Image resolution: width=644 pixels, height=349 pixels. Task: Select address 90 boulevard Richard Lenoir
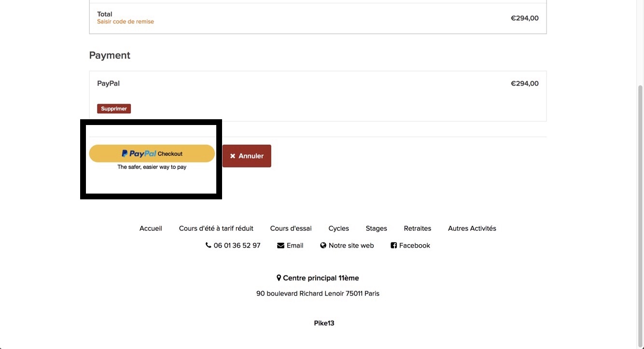(x=318, y=293)
